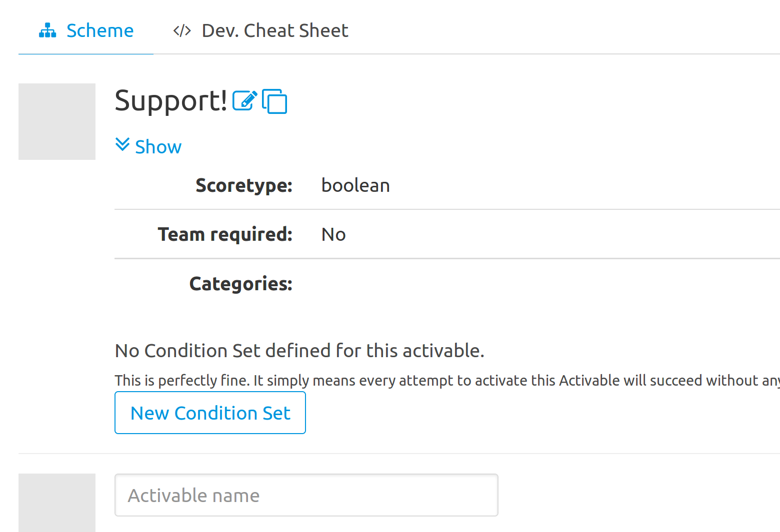Switch to the Scheme tab
Image resolution: width=780 pixels, height=532 pixels.
tap(86, 30)
